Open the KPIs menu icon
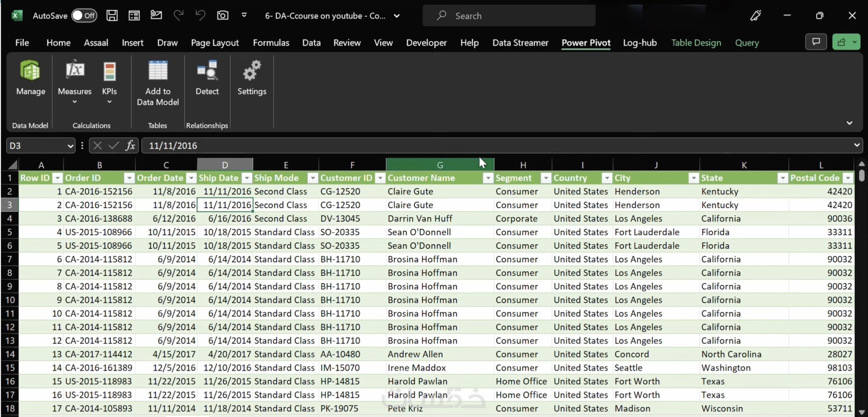The image size is (868, 417). pyautogui.click(x=109, y=72)
